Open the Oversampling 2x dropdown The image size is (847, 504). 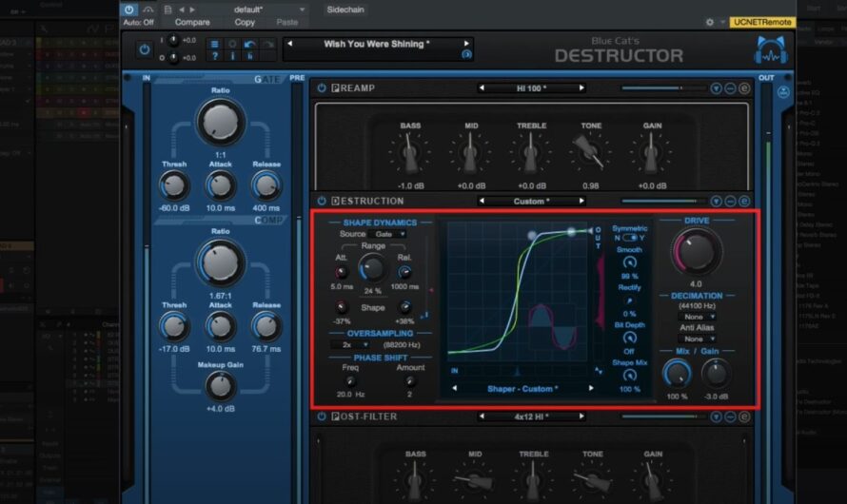(350, 345)
